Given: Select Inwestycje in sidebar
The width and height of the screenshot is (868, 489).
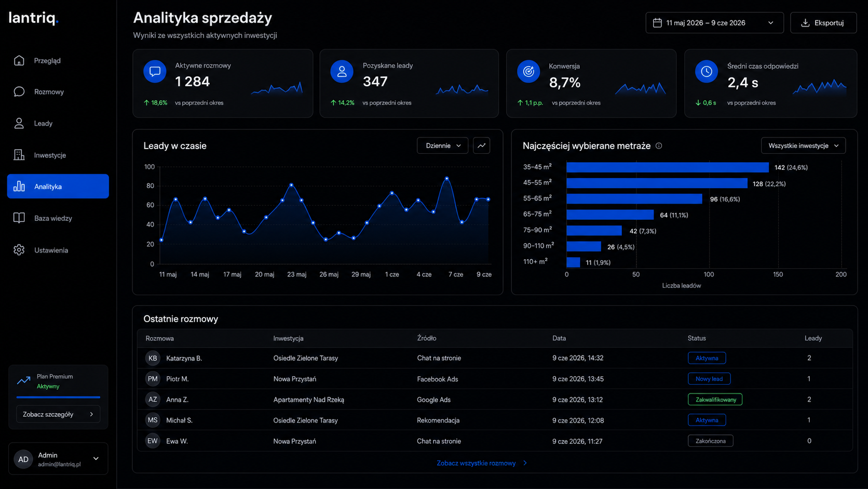Looking at the screenshot, I should (58, 155).
